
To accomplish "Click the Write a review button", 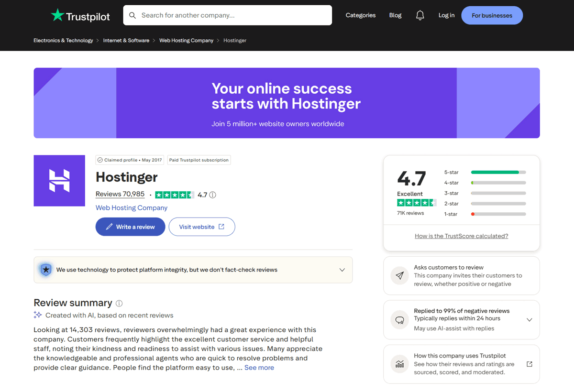I will pyautogui.click(x=131, y=227).
